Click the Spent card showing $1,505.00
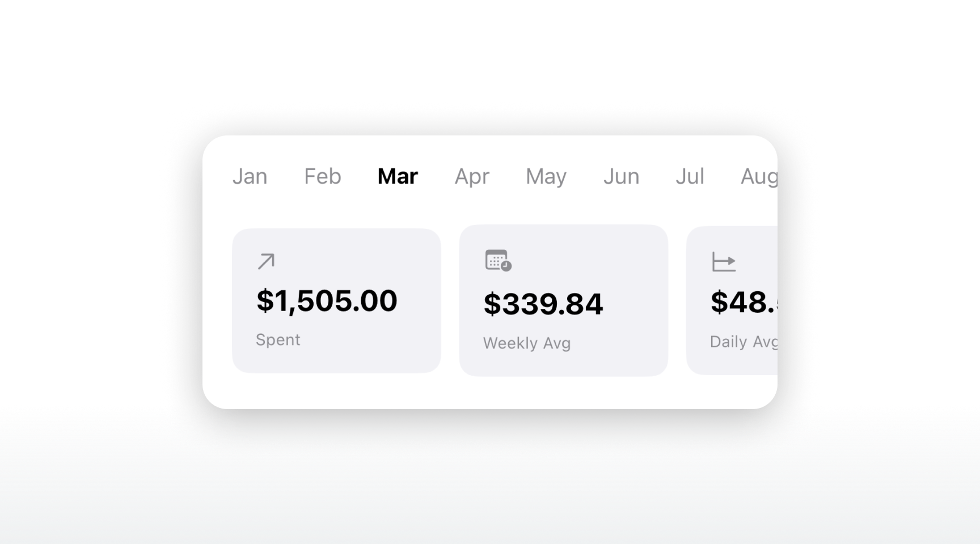Screen dimensions: 980x544 [336, 300]
